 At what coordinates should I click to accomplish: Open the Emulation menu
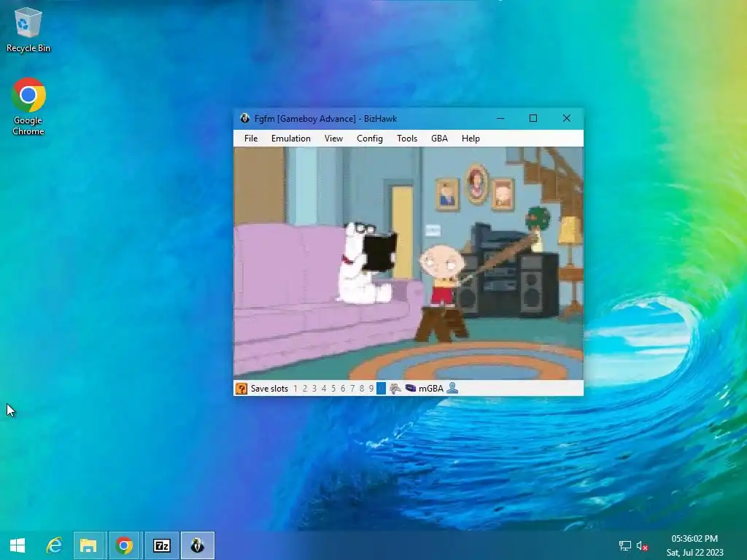click(290, 139)
